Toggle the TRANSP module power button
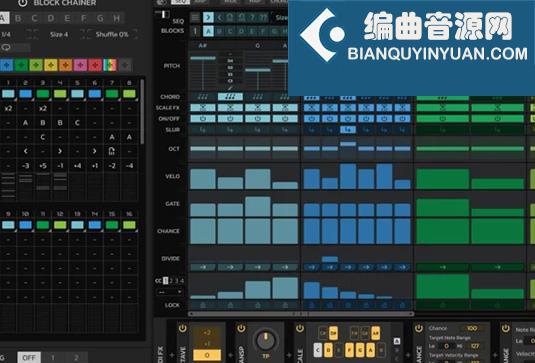Image resolution: width=535 pixels, height=363 pixels. pyautogui.click(x=241, y=329)
